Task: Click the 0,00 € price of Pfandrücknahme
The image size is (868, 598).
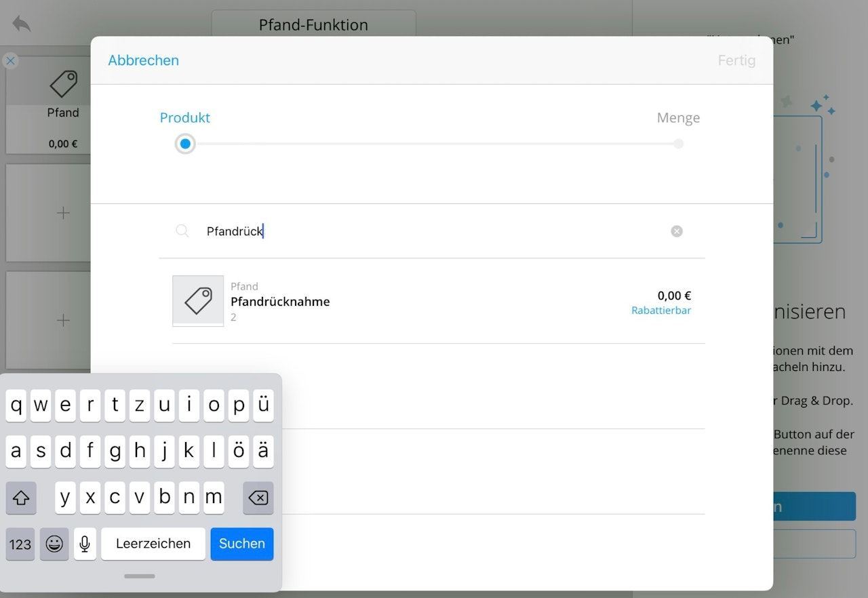Action: (x=674, y=296)
